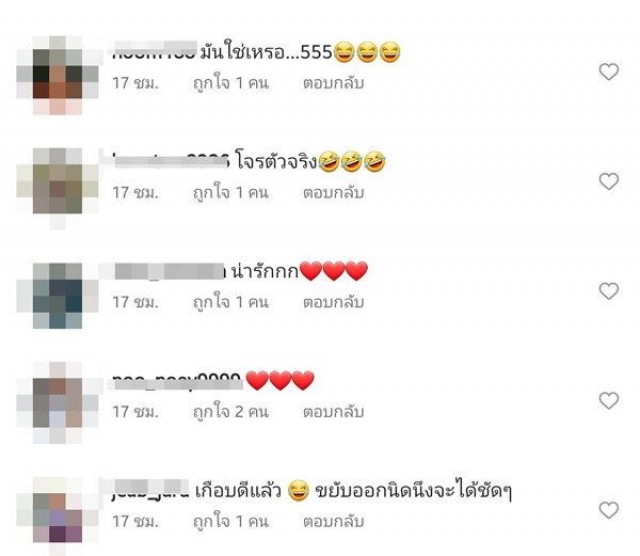Open 'ถูกใจ 1 คน' under the 'โจรตัวจริง' comment
640x556 pixels.
231,193
